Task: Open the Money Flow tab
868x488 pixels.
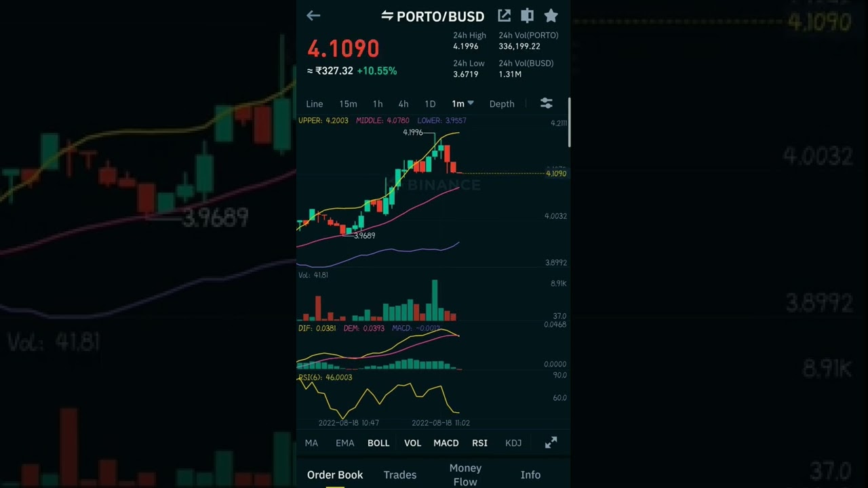Action: coord(465,474)
